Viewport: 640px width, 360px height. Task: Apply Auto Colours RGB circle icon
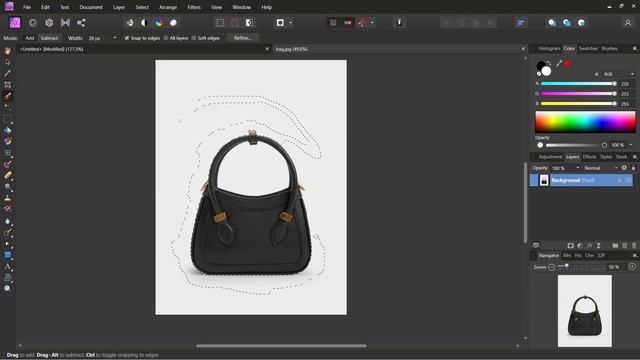point(159,23)
